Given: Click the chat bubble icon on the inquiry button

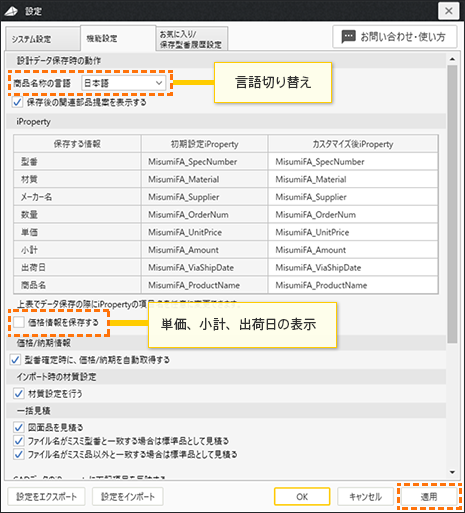Looking at the screenshot, I should pyautogui.click(x=348, y=37).
